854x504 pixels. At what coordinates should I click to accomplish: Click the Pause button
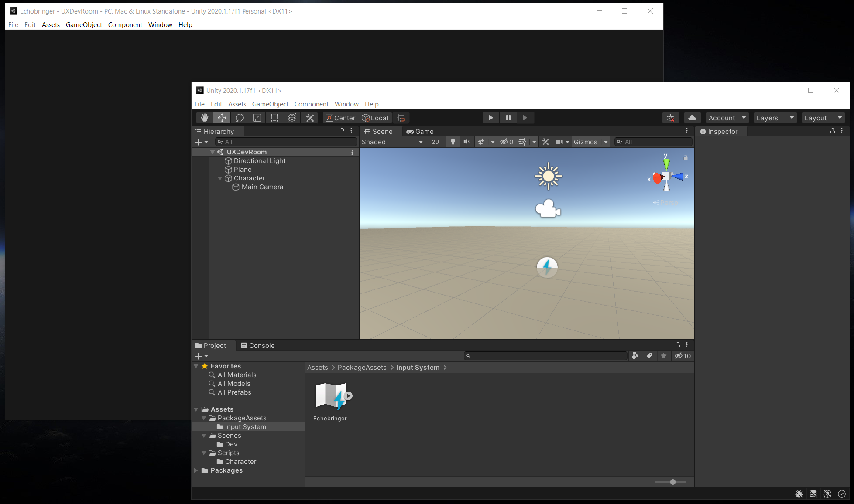(x=508, y=118)
